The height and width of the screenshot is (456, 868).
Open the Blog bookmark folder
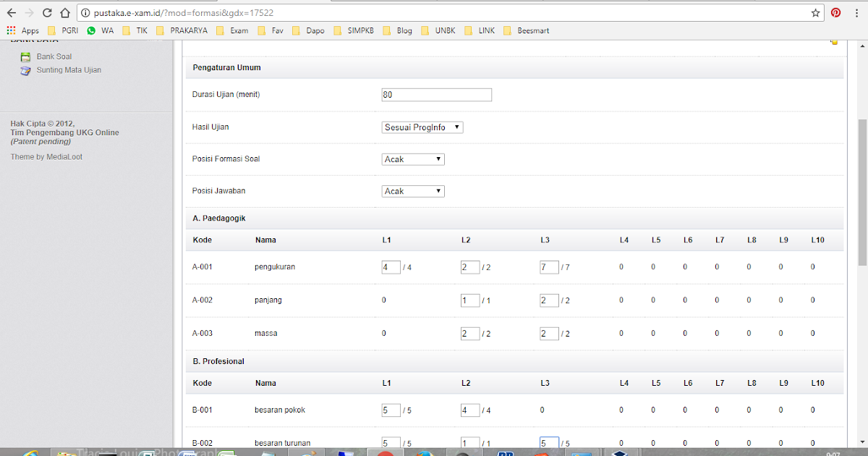(x=397, y=30)
